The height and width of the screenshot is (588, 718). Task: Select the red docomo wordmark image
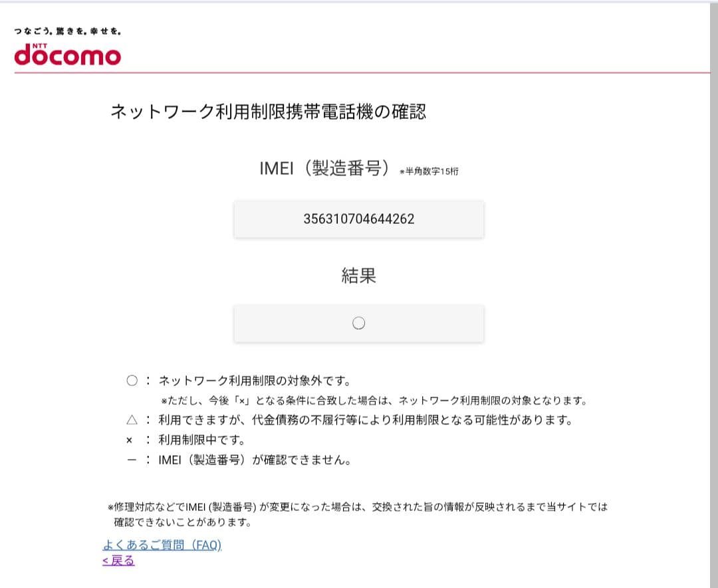(66, 55)
